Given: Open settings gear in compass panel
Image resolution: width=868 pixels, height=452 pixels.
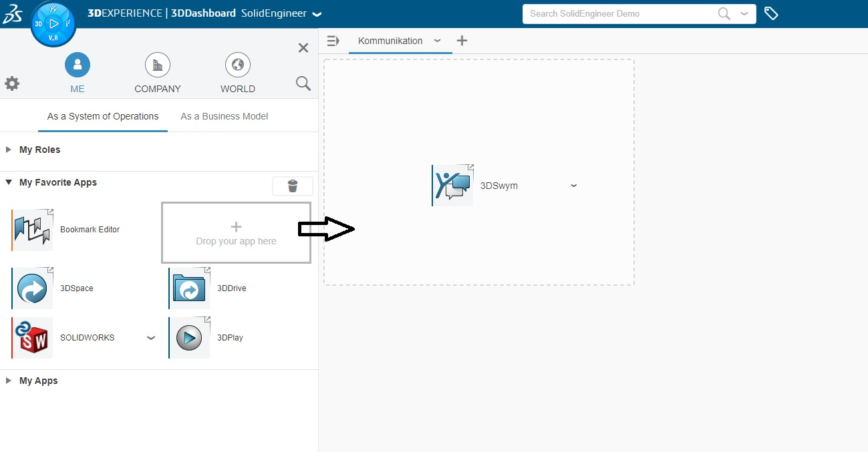Looking at the screenshot, I should tap(12, 83).
